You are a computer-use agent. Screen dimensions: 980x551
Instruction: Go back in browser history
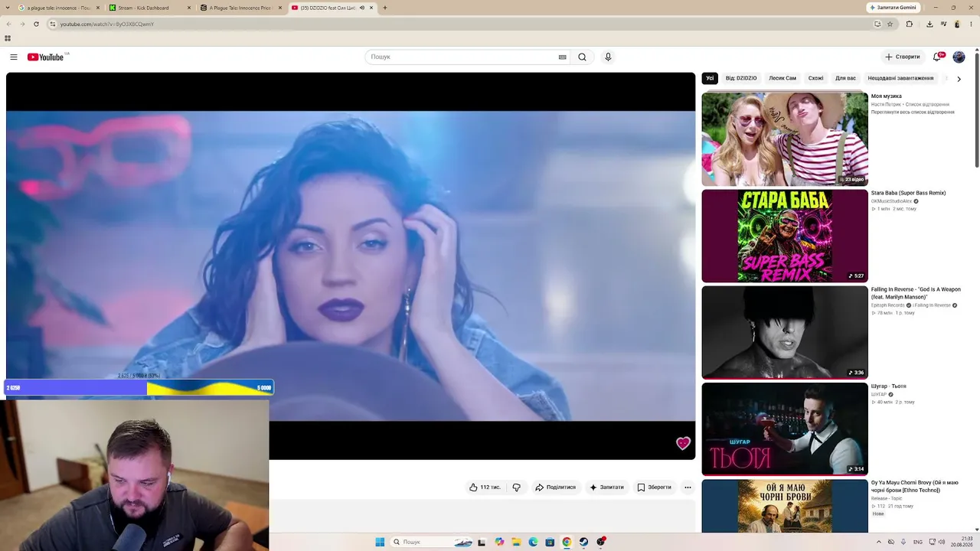(x=9, y=24)
